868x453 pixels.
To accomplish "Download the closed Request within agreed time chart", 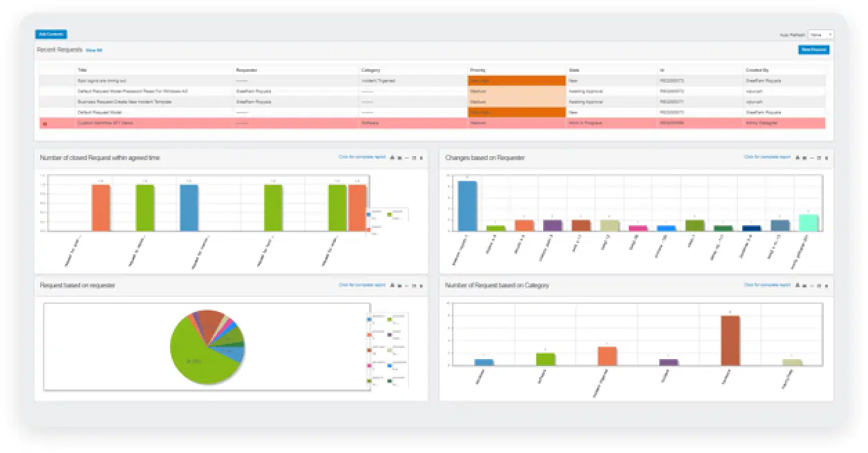I will 392,158.
